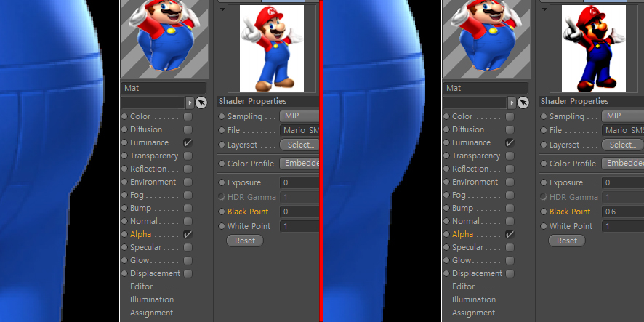
Task: Collapse the texture preview triangle in the Black Point 0 panel
Action: click(222, 9)
